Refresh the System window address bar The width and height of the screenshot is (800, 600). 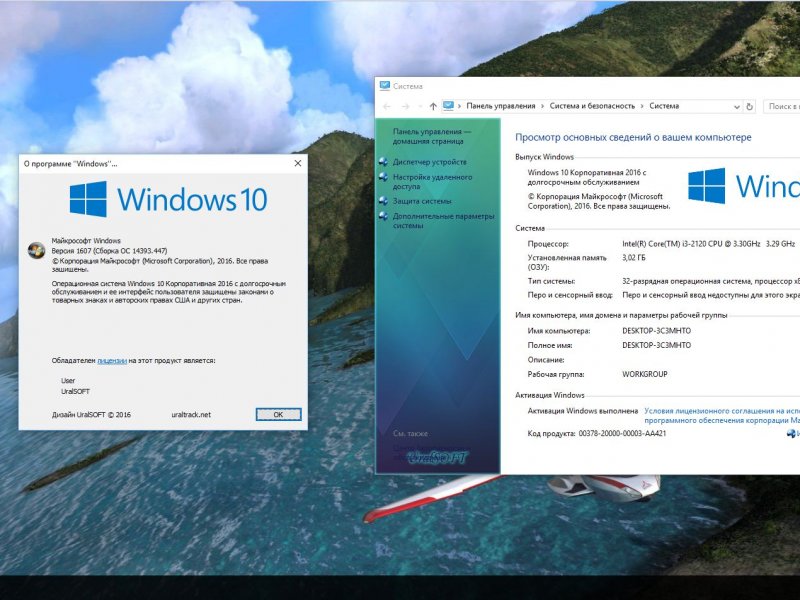click(x=749, y=107)
